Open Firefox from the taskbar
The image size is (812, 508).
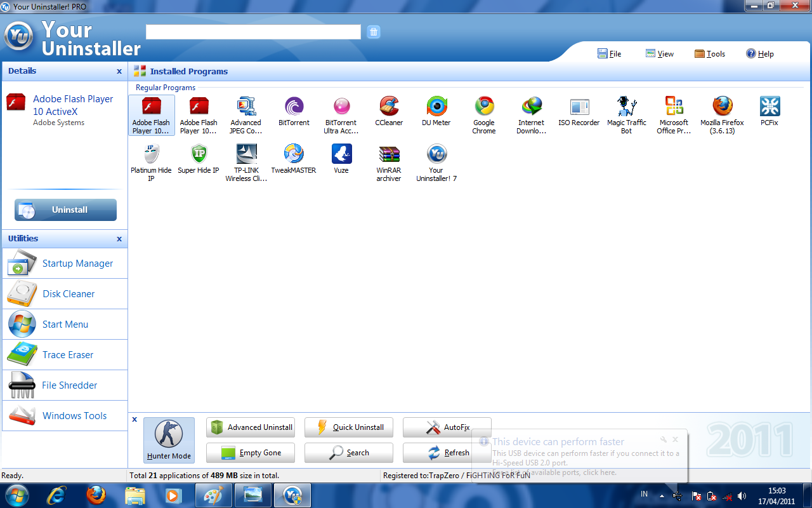point(96,495)
